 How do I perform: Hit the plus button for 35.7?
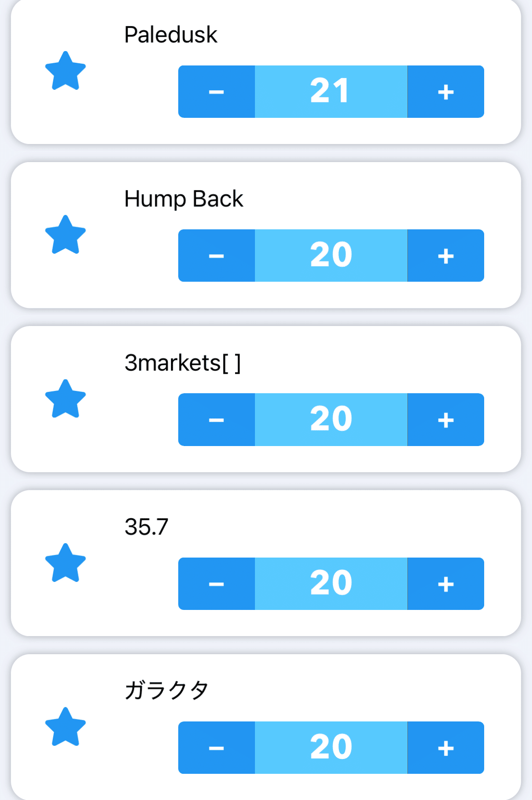point(445,584)
